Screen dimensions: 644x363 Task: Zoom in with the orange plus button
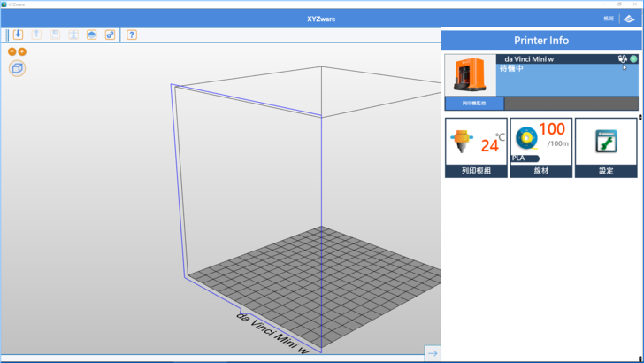click(x=22, y=51)
